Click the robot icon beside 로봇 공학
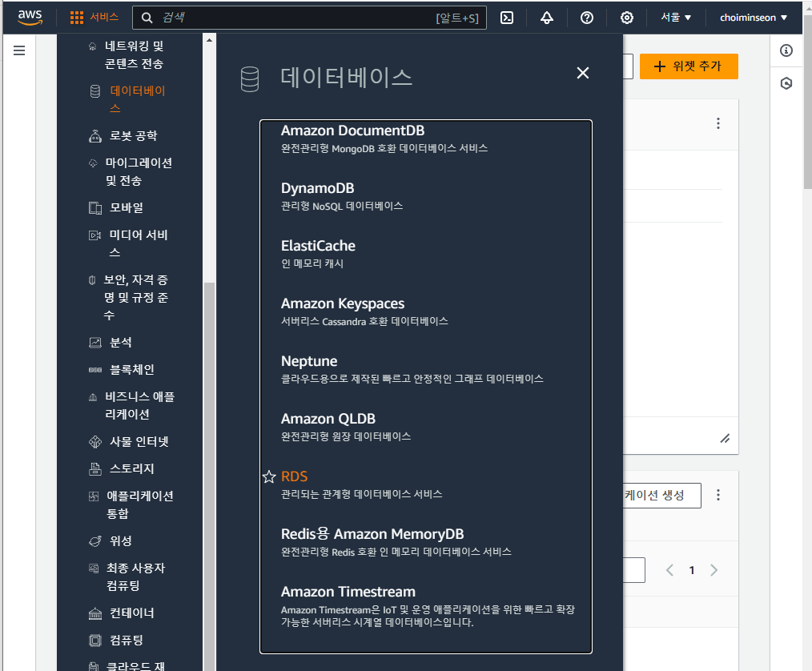This screenshot has width=812, height=671. pyautogui.click(x=95, y=135)
